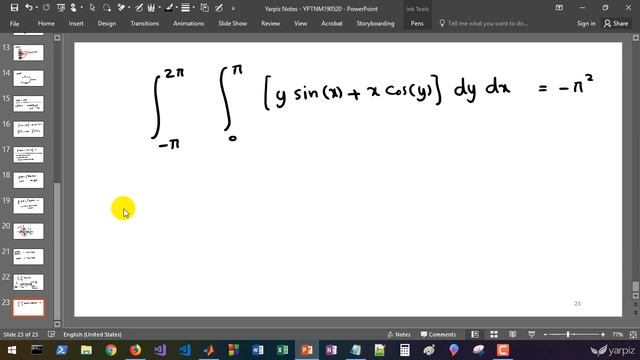Click the 77% zoom level
This screenshot has height=360, width=640.
click(617, 334)
